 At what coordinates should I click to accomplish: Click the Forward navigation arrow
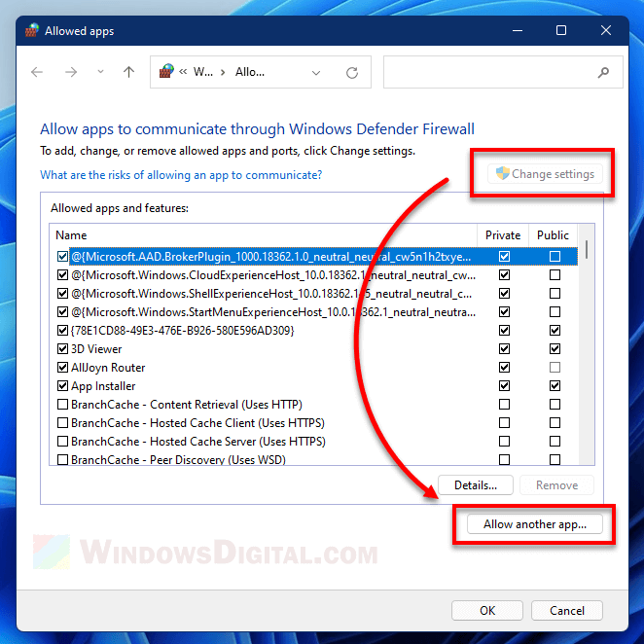click(x=71, y=72)
